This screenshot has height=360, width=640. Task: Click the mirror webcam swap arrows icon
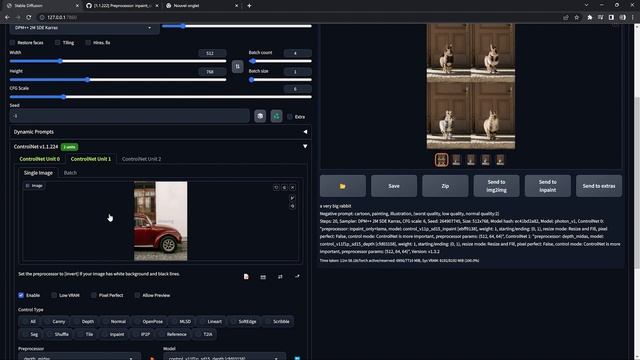[x=280, y=277]
